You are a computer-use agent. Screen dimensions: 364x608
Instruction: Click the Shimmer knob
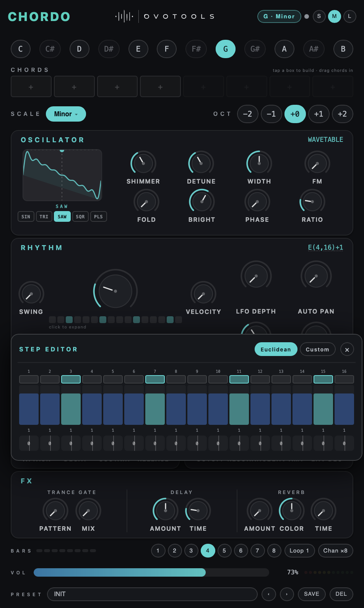click(x=143, y=163)
